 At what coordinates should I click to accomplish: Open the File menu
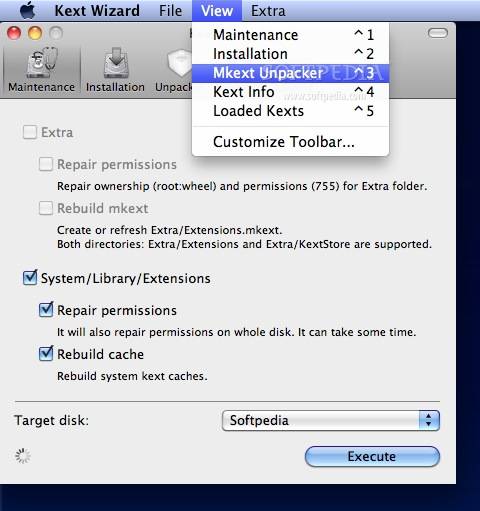pos(170,11)
